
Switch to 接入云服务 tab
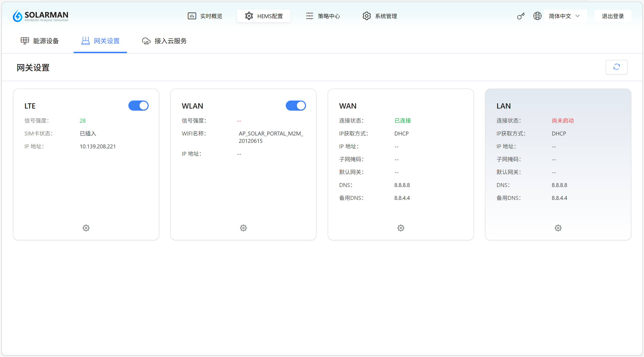(x=165, y=41)
